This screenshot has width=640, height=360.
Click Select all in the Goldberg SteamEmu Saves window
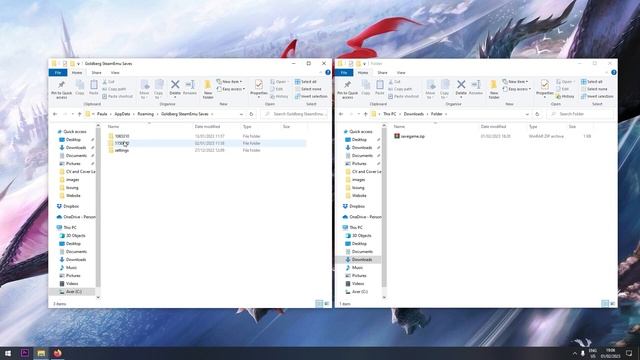[306, 82]
